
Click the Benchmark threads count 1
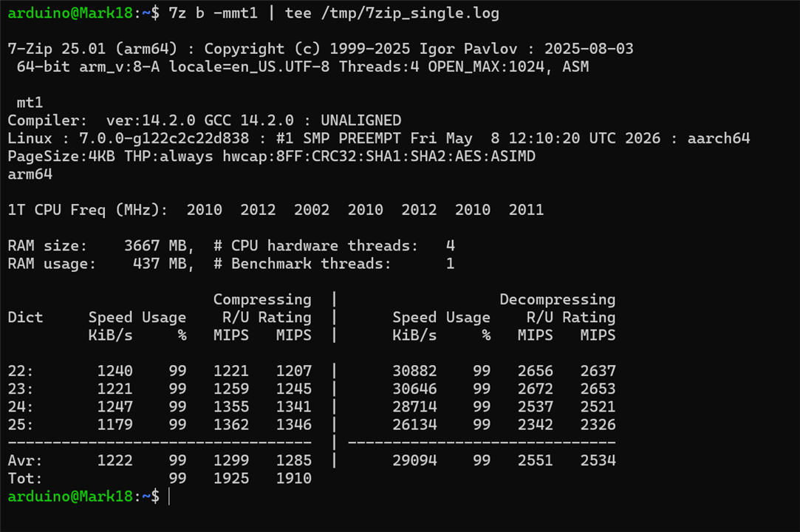[450, 264]
